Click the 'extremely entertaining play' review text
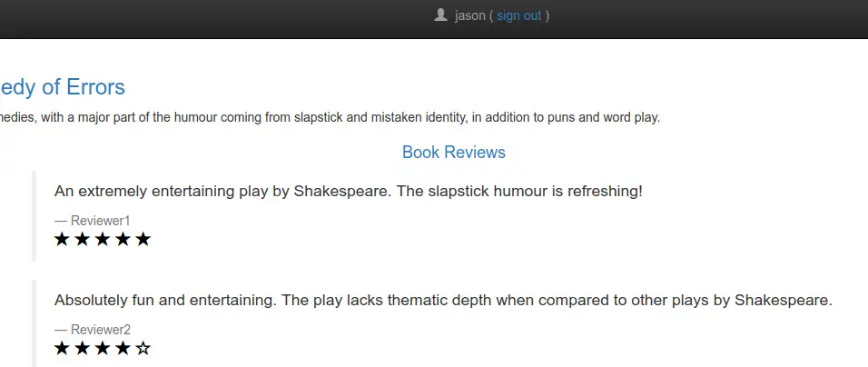 (x=349, y=192)
